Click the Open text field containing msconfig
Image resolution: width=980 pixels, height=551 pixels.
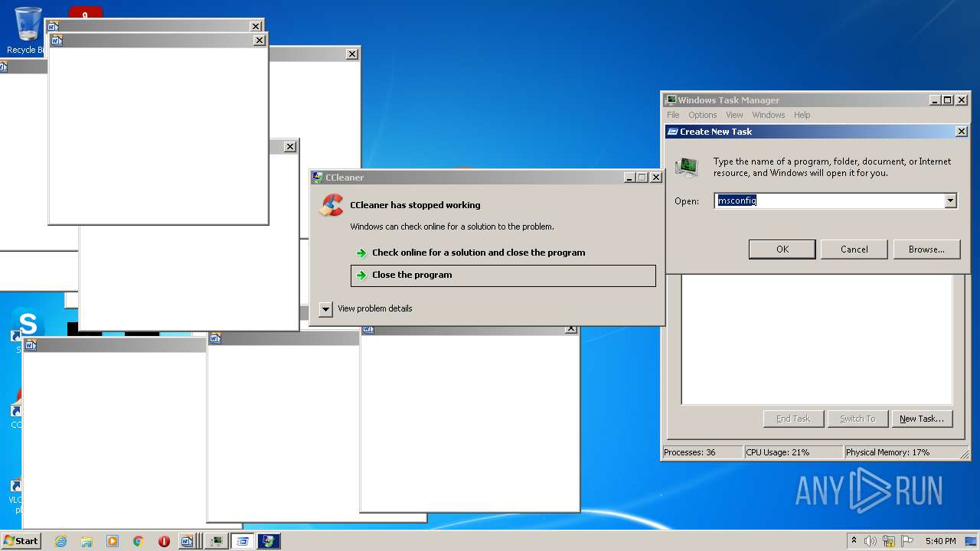(829, 201)
